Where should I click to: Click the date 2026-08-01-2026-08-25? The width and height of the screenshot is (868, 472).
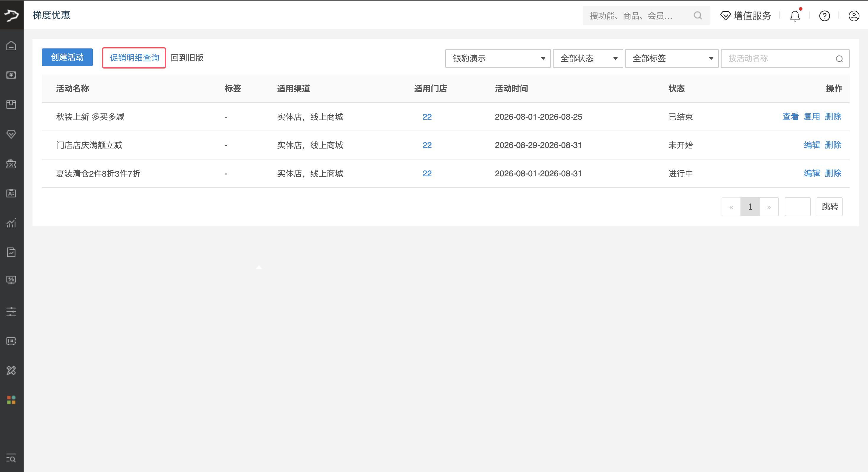[x=539, y=117]
